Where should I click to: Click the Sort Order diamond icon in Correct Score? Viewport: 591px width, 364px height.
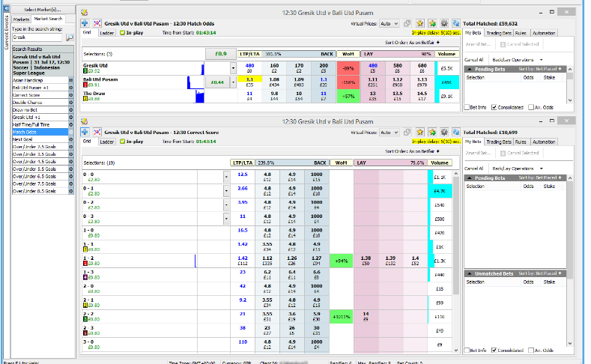coord(438,151)
